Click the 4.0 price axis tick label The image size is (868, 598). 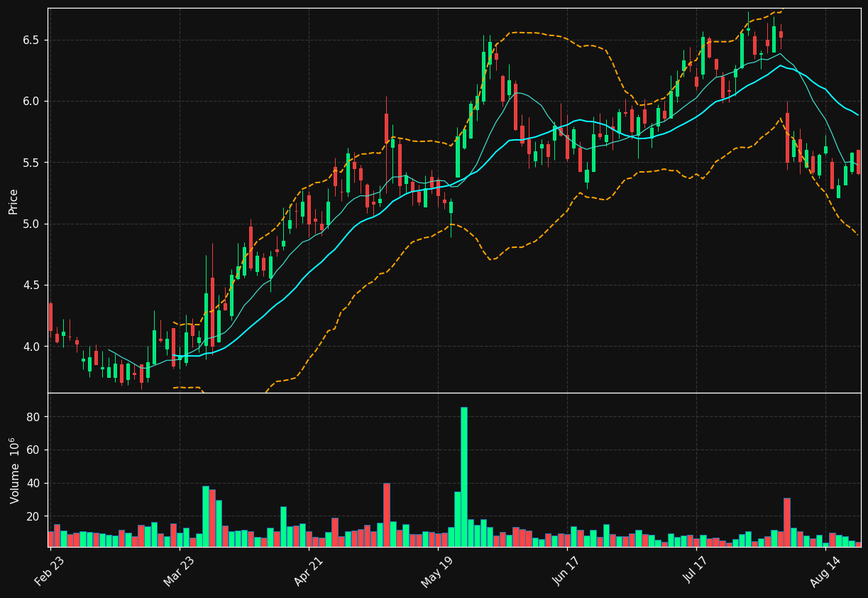[31, 347]
